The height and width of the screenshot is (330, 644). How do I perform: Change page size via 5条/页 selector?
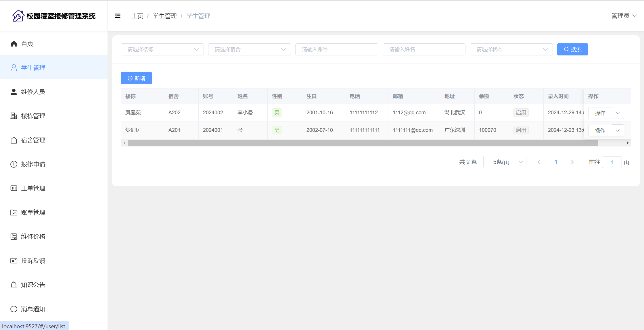[x=505, y=162]
